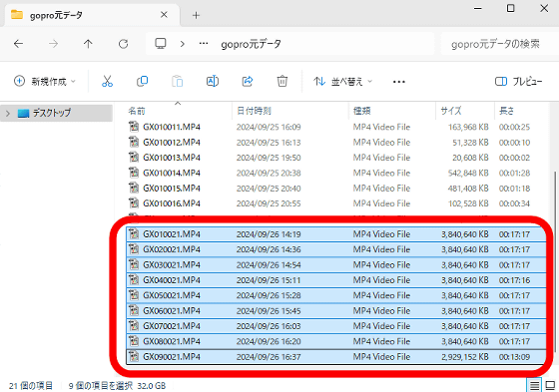The image size is (559, 392).
Task: Click the length value 00:13:09
Action: click(x=514, y=357)
